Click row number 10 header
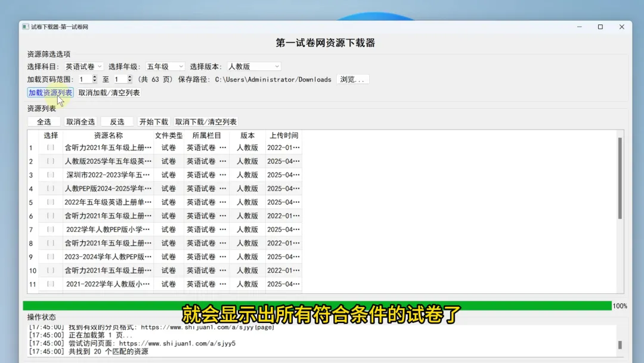Image resolution: width=644 pixels, height=363 pixels. [x=32, y=270]
